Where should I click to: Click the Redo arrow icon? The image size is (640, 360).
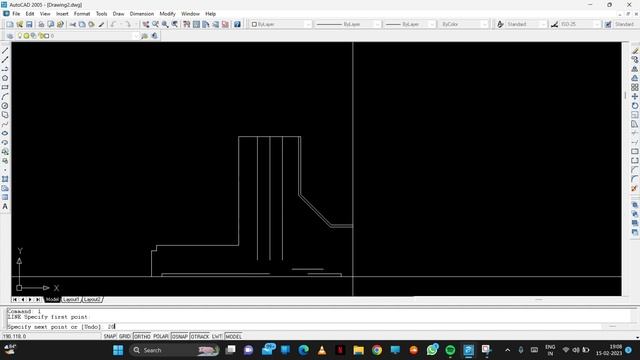(x=127, y=24)
